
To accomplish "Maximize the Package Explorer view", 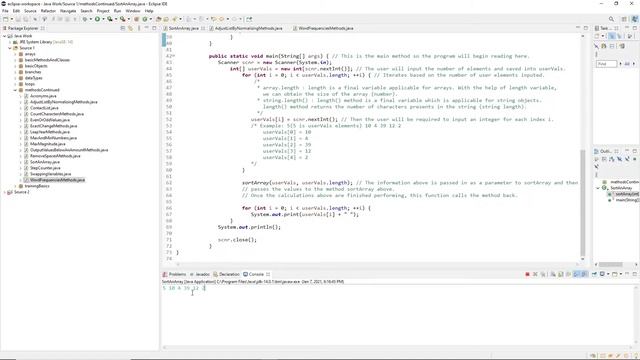I will coord(154,28).
